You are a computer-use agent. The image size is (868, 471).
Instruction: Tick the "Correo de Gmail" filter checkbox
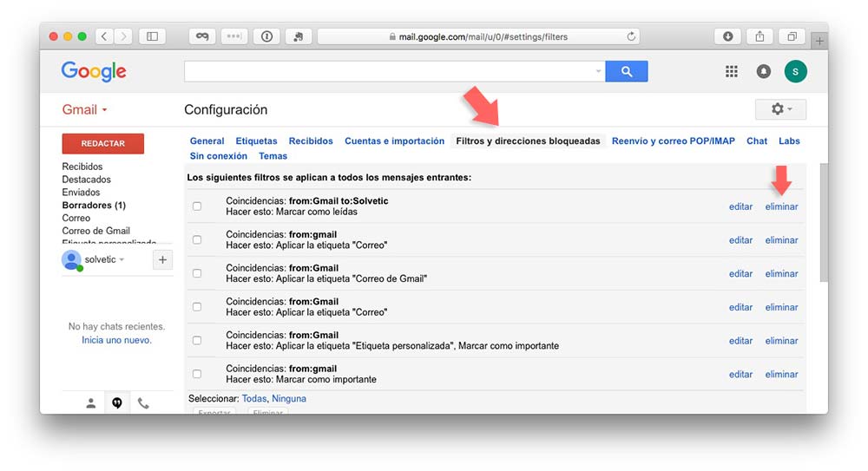point(197,273)
